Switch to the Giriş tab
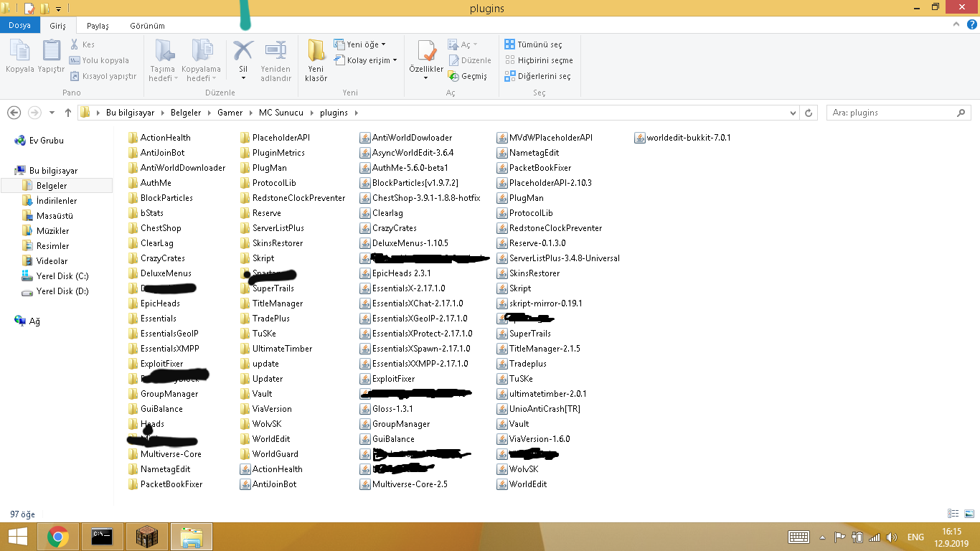Image resolution: width=980 pixels, height=551 pixels. 57,25
